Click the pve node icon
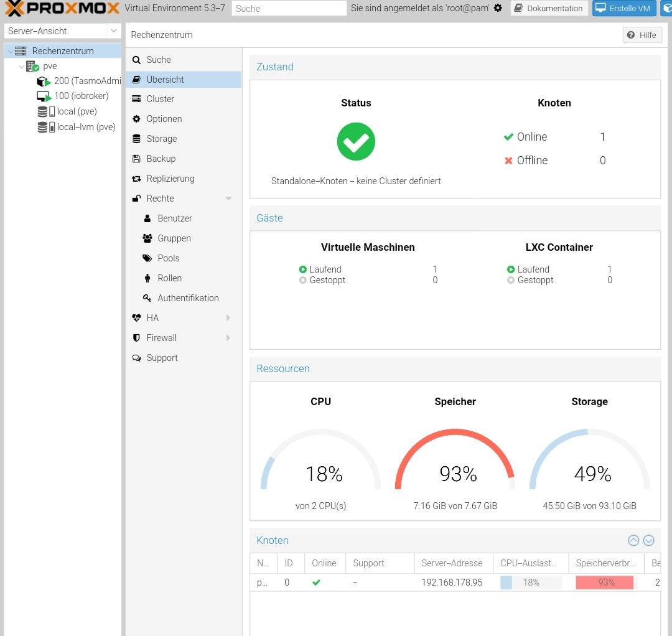 (x=32, y=66)
